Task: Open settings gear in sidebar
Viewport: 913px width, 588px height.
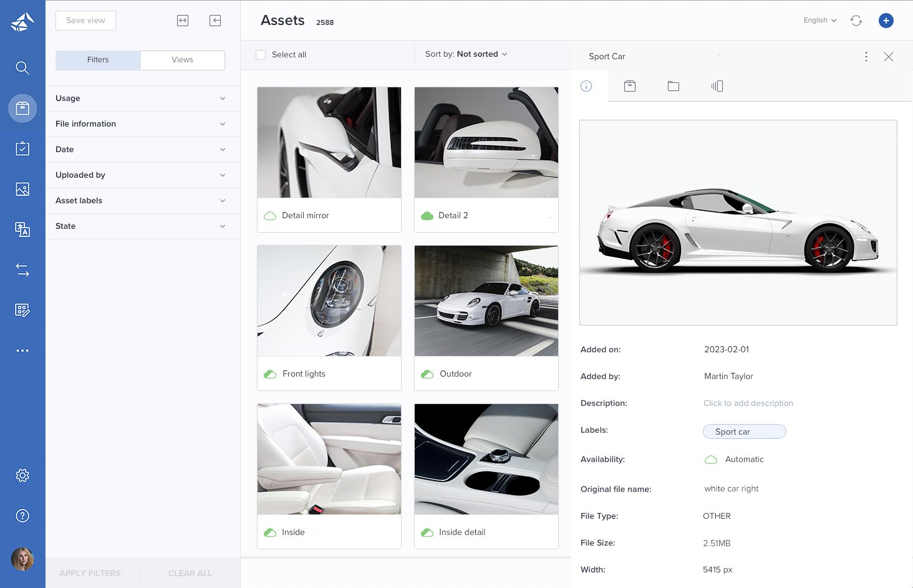Action: click(22, 476)
